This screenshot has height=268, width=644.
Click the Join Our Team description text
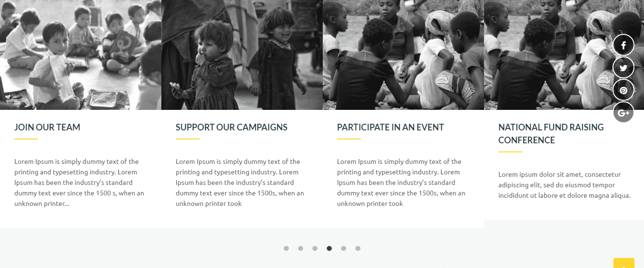[79, 182]
